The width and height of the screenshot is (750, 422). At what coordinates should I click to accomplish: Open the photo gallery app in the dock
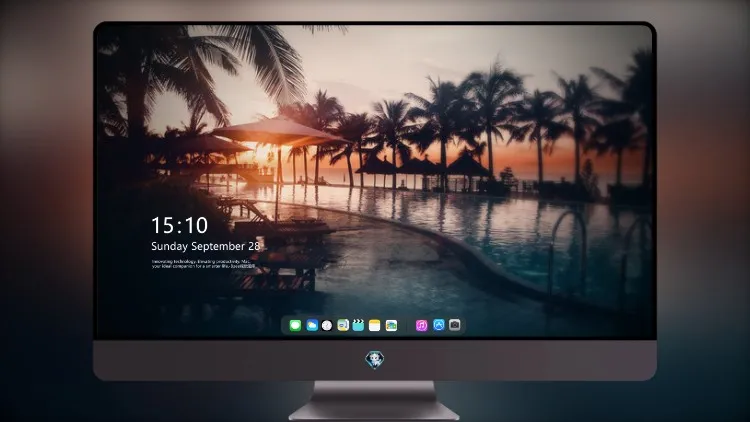(x=391, y=325)
